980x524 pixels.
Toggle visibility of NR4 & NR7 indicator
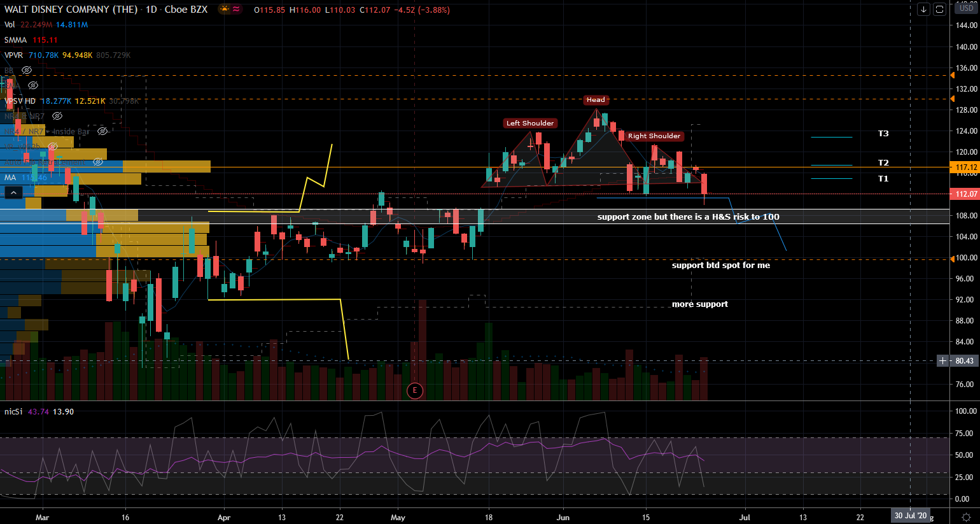point(57,116)
